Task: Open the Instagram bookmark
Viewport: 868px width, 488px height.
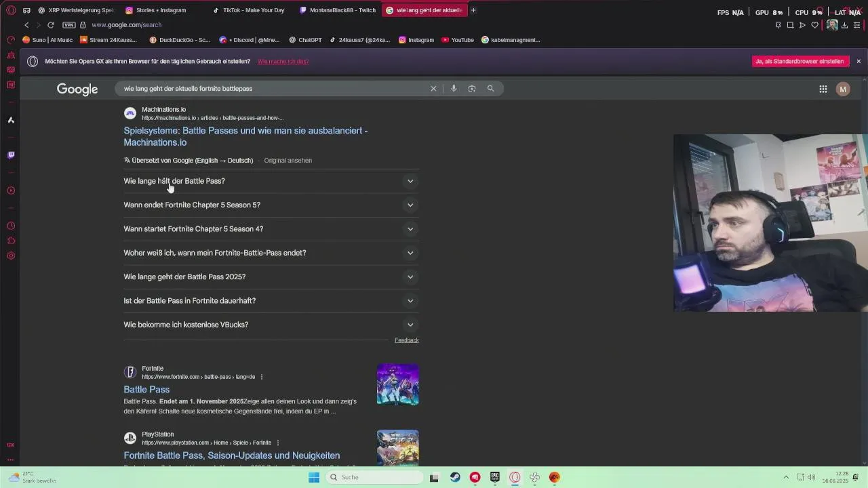Action: (x=416, y=40)
